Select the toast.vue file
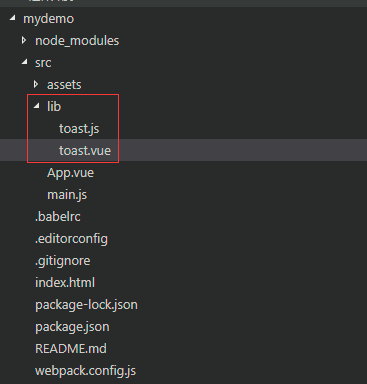Screen dimensions: 367x384 pos(85,150)
